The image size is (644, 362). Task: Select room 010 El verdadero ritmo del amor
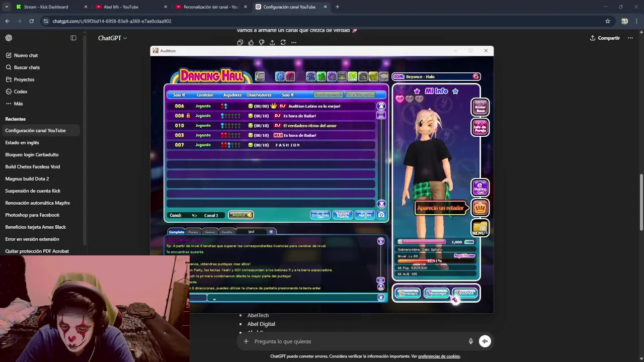coord(271,126)
